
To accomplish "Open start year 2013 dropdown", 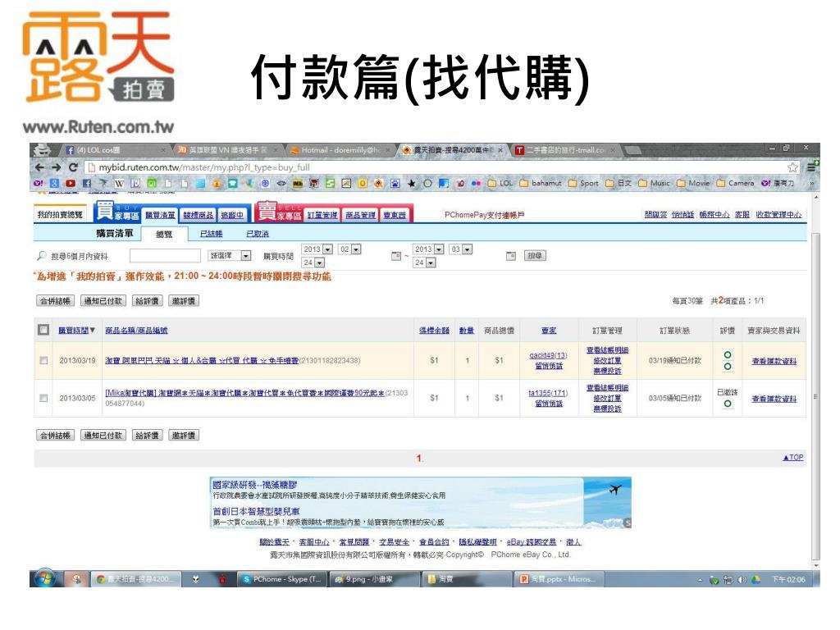I will click(317, 249).
